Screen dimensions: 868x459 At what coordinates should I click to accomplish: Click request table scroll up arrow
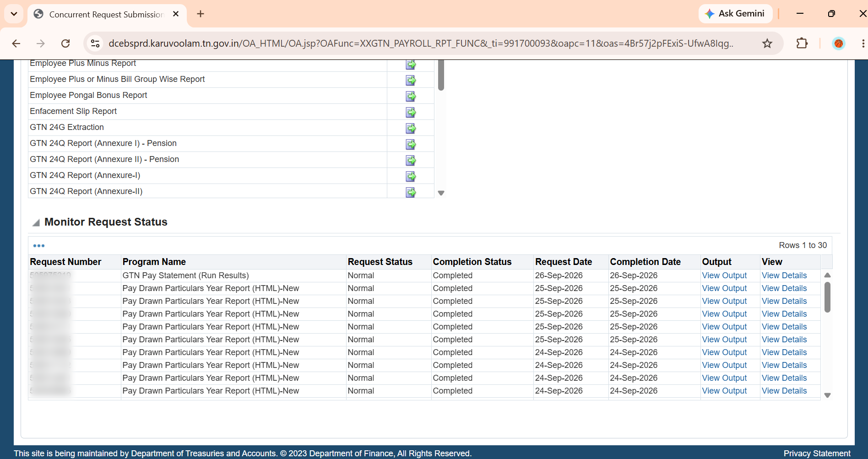pyautogui.click(x=827, y=275)
